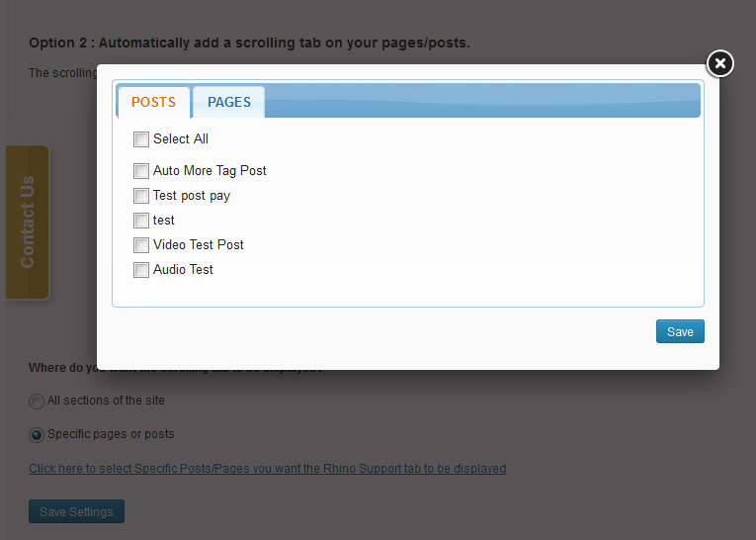
Task: Click the Test post pay label text
Action: point(192,196)
